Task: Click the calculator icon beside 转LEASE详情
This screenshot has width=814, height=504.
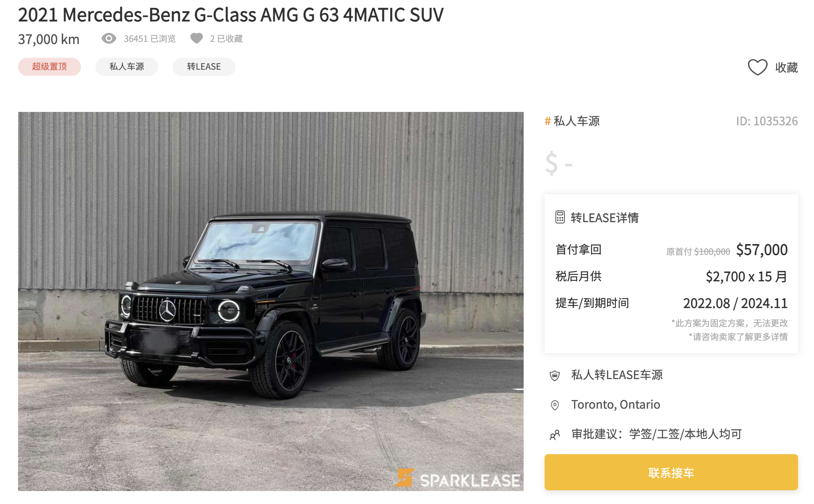Action: tap(560, 217)
